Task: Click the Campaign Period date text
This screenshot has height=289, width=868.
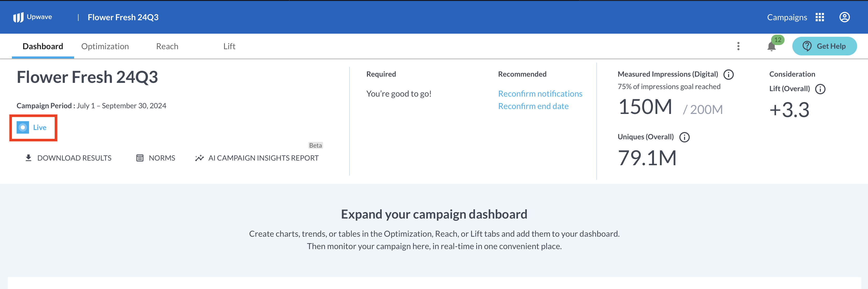Action: click(121, 106)
